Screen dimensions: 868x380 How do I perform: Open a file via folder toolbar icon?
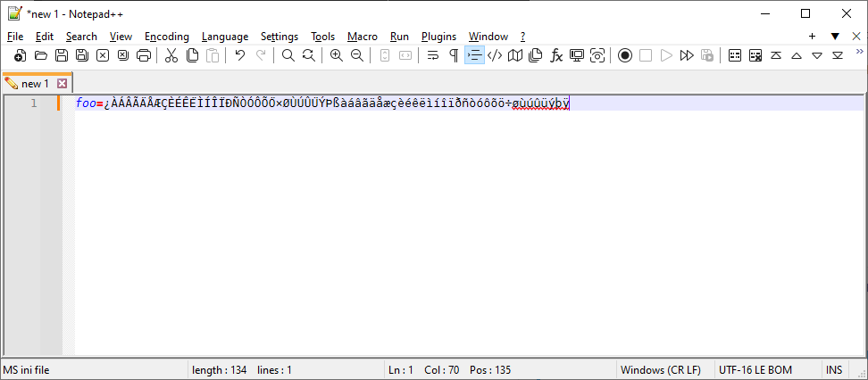pyautogui.click(x=40, y=55)
